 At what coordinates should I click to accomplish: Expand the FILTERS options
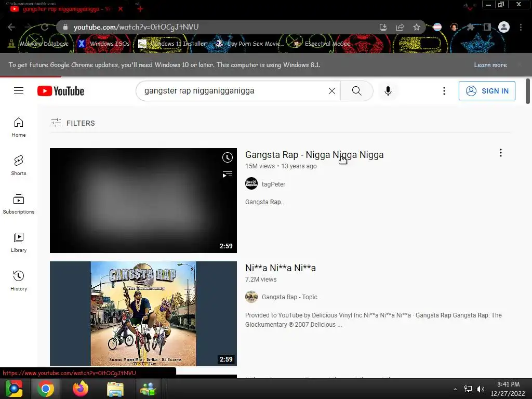click(x=73, y=123)
